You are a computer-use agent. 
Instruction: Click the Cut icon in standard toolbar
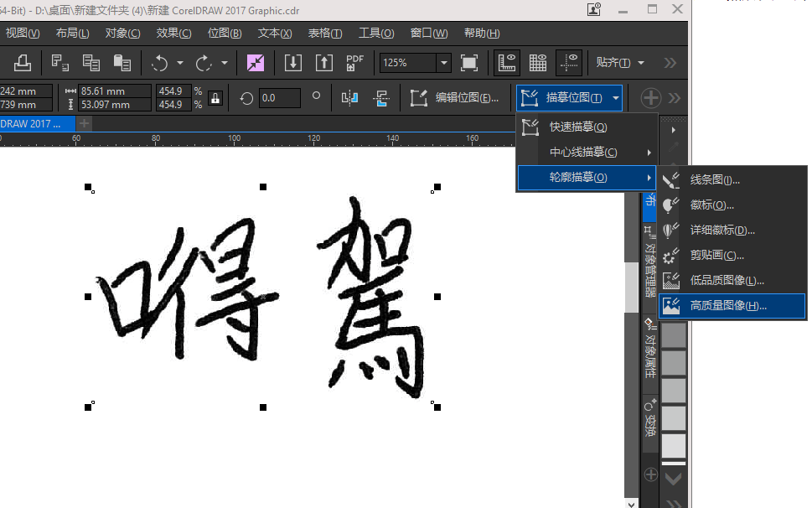60,63
